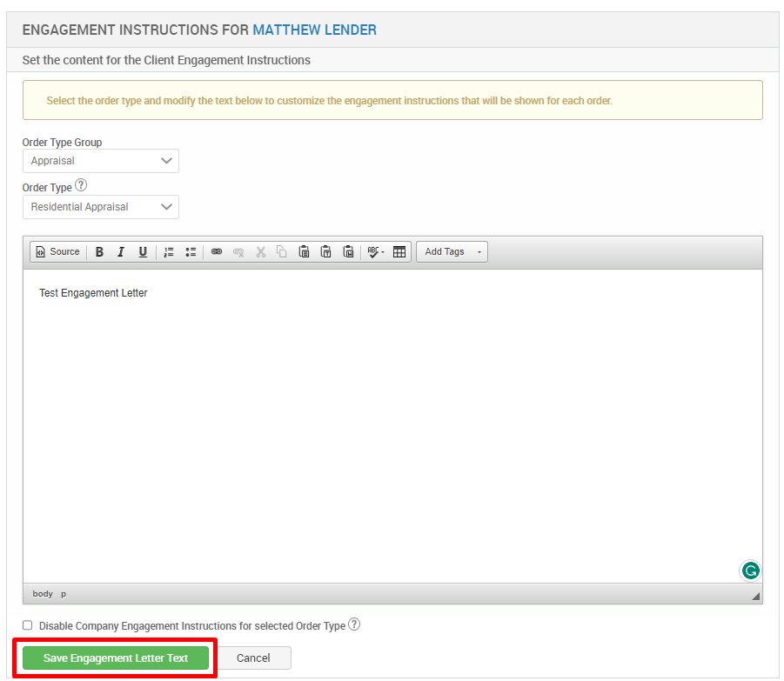Screen dimensions: 784x681
Task: Click the Grammarly icon in editor
Action: (x=750, y=571)
